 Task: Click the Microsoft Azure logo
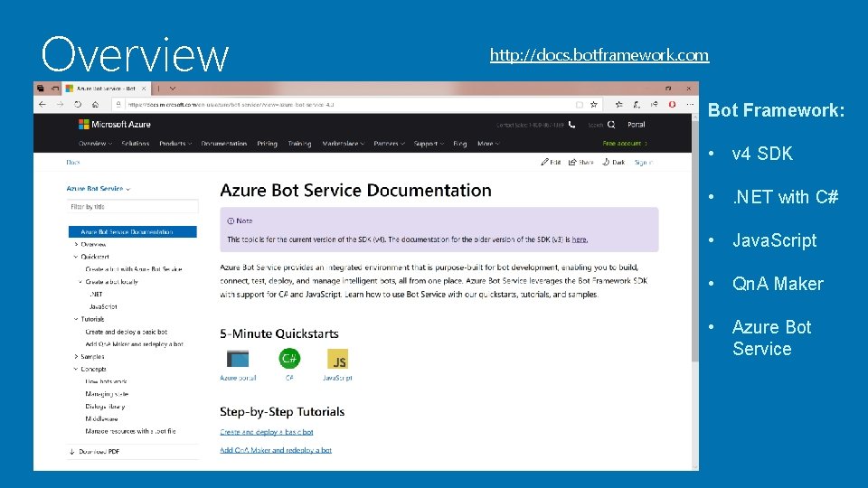[x=115, y=125]
